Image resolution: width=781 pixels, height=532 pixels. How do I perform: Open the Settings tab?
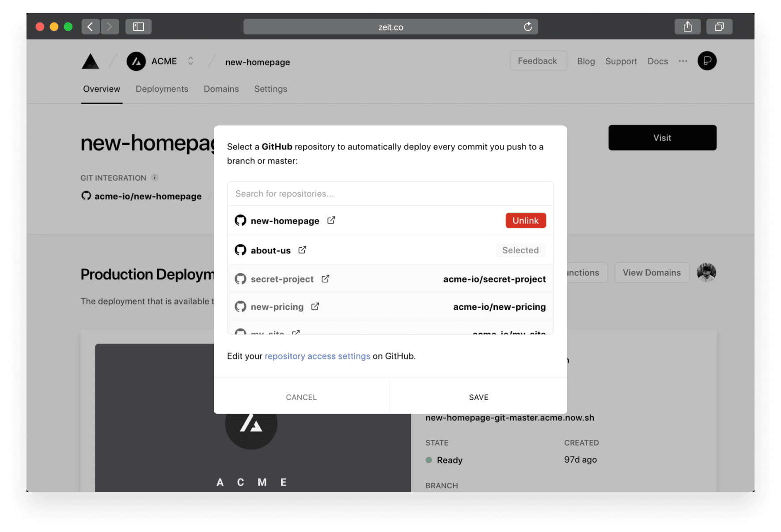click(270, 89)
